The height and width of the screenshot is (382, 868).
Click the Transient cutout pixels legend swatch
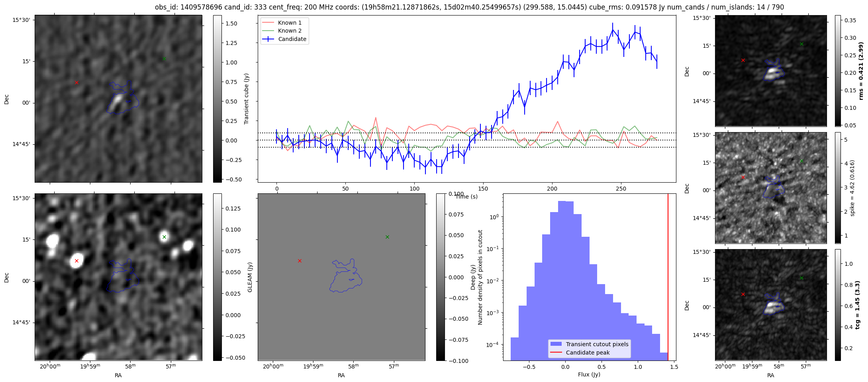pyautogui.click(x=556, y=344)
